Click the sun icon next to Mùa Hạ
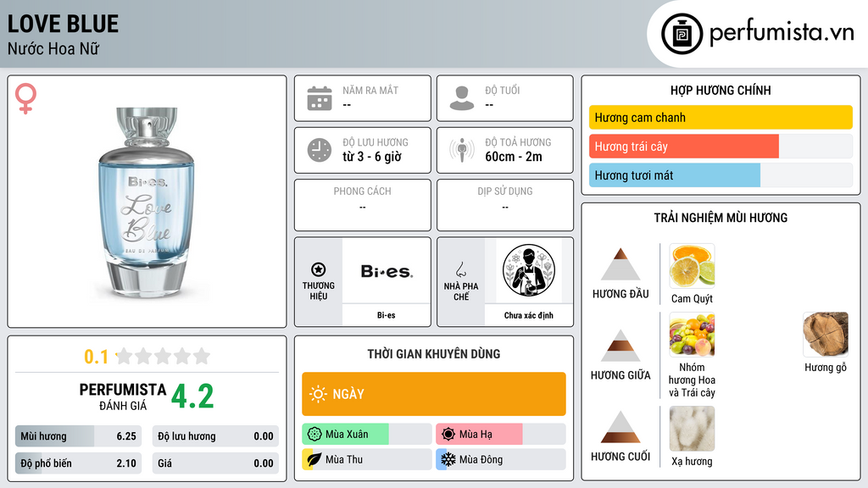The width and height of the screenshot is (868, 488). tap(448, 434)
